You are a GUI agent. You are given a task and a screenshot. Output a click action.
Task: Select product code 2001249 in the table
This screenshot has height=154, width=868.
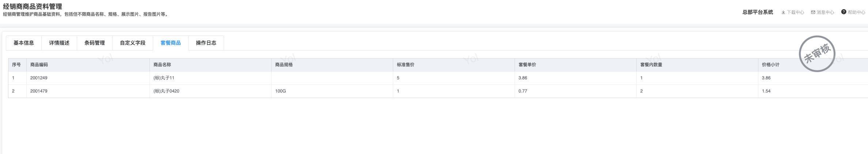click(x=39, y=78)
